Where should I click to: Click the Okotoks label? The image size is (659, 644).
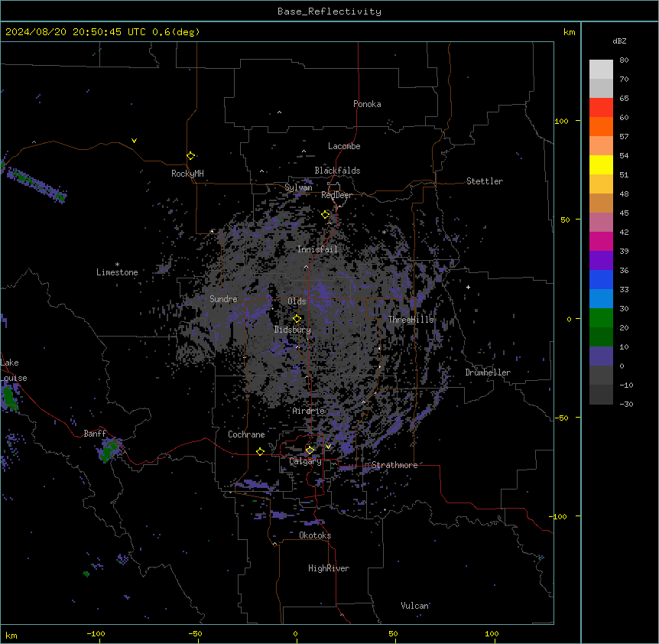[x=315, y=535]
